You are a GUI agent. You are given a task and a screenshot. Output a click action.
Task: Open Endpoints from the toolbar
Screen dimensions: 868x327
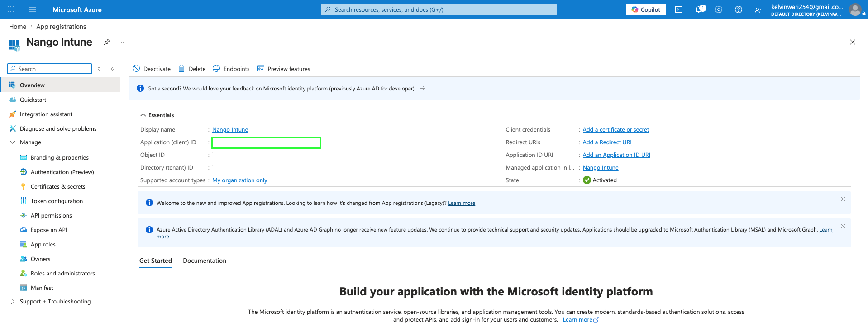(x=231, y=69)
